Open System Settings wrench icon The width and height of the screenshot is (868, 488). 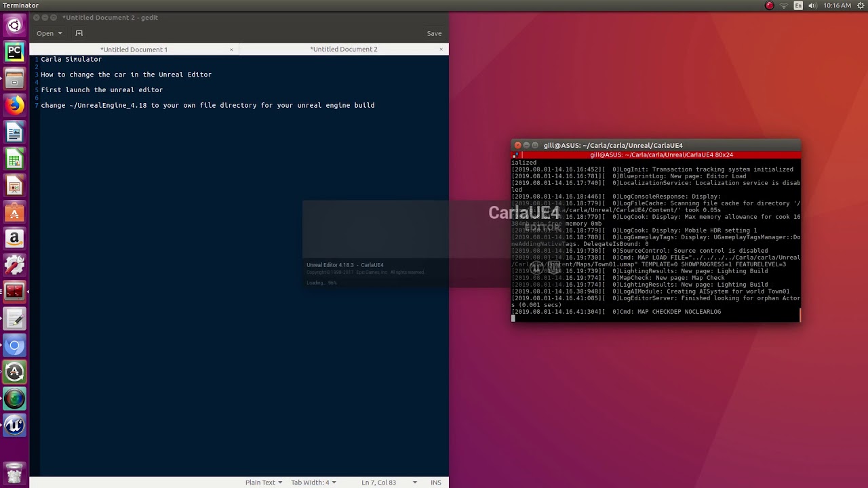[x=14, y=265]
